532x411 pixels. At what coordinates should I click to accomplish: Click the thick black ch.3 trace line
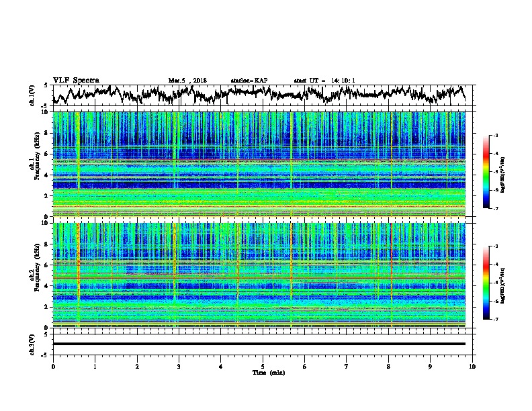[x=259, y=344]
